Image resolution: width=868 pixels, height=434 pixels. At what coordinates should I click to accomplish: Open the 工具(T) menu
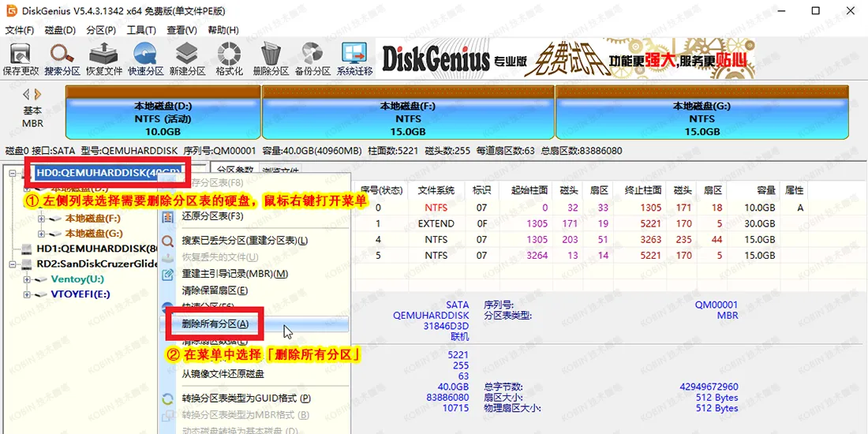pyautogui.click(x=141, y=30)
